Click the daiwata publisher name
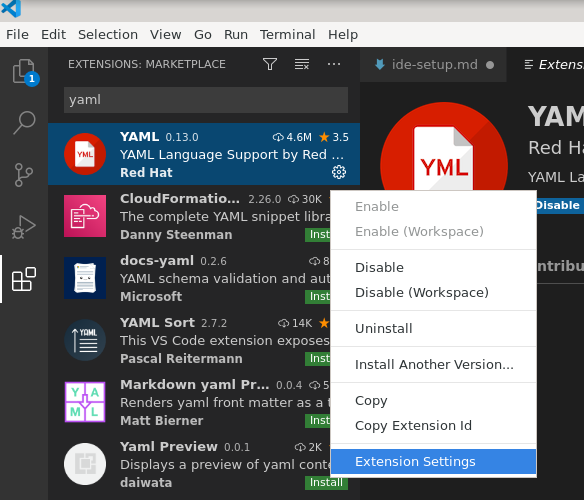This screenshot has height=500, width=584. coord(146,483)
